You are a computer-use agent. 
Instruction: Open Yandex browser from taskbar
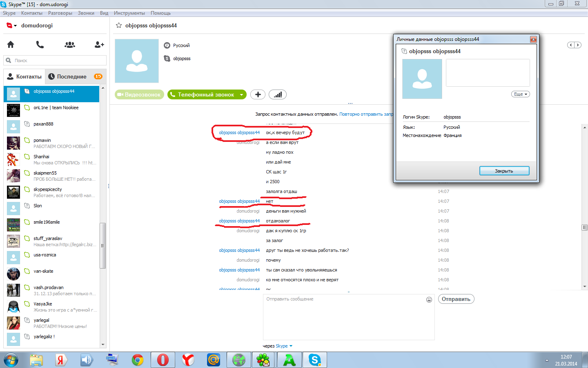[188, 360]
